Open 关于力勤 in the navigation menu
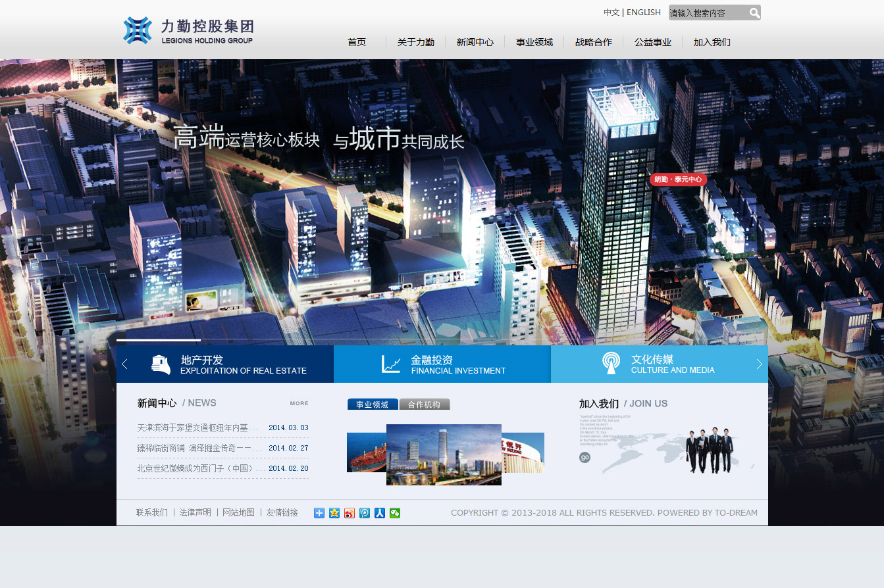 click(x=415, y=42)
